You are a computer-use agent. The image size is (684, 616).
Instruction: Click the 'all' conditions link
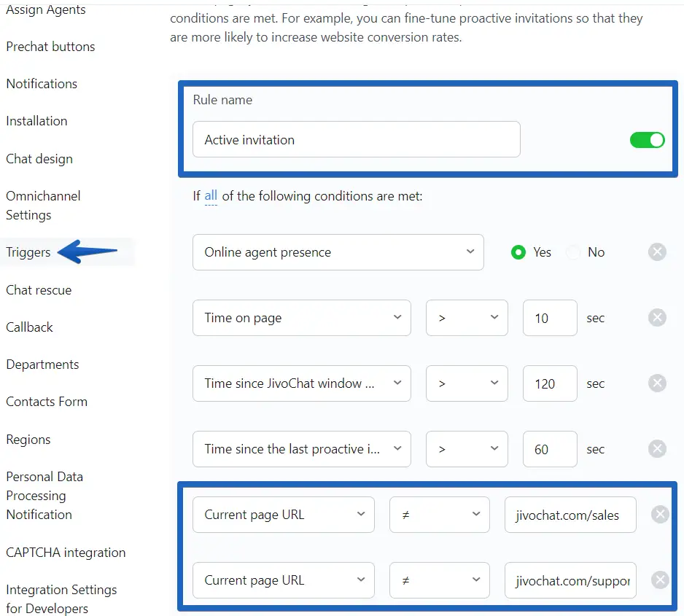211,195
